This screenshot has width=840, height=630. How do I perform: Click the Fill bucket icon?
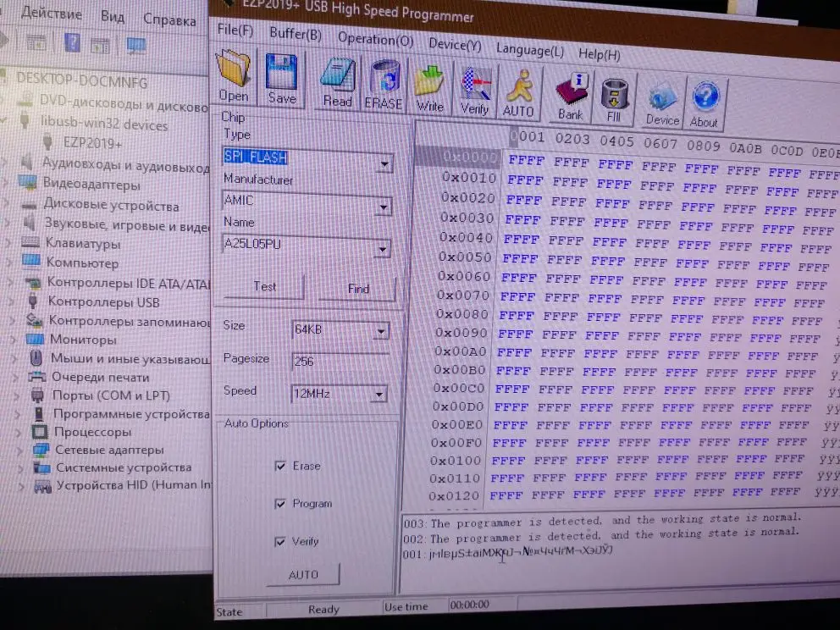point(613,94)
